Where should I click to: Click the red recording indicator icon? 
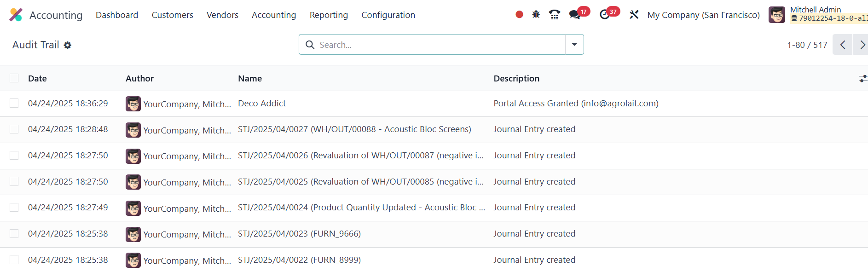pyautogui.click(x=519, y=15)
